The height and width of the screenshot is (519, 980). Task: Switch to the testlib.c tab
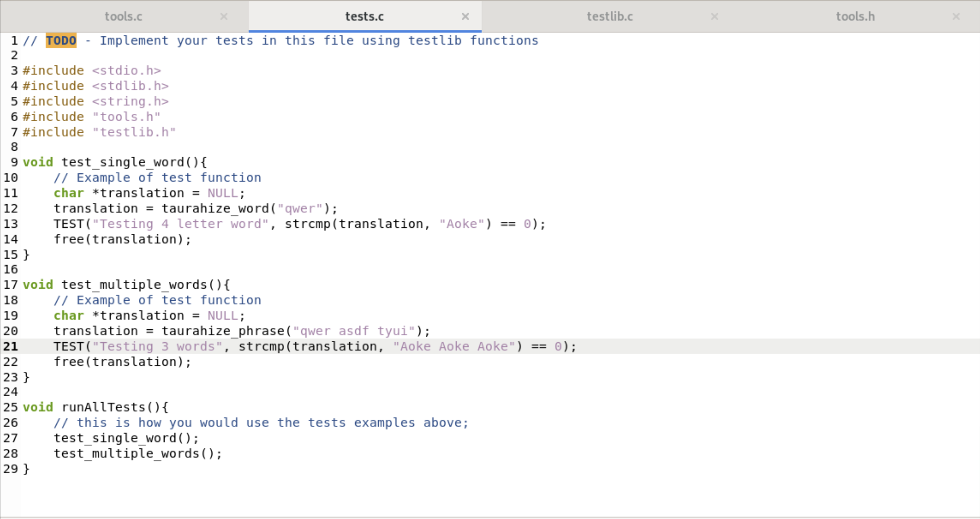[x=609, y=16]
